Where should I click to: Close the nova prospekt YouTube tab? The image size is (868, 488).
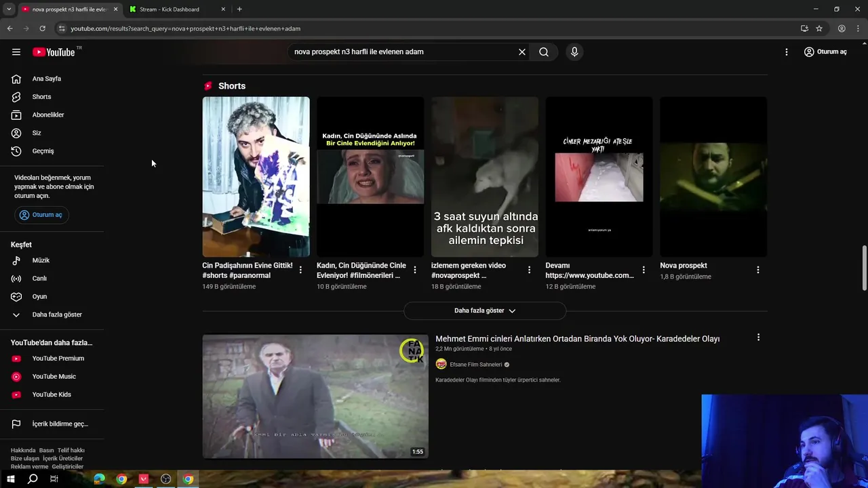pyautogui.click(x=115, y=9)
